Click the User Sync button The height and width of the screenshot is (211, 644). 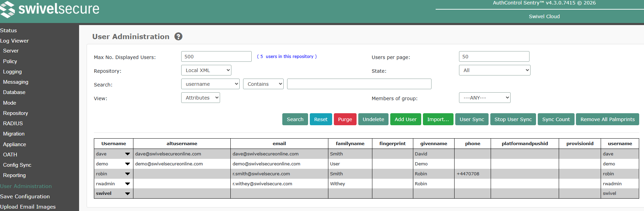[x=472, y=119]
